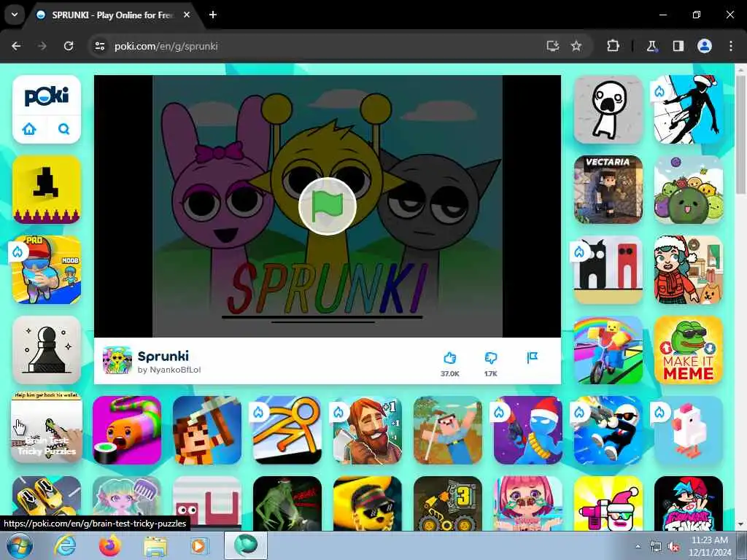Open media player on taskbar
The height and width of the screenshot is (560, 747).
(x=200, y=545)
